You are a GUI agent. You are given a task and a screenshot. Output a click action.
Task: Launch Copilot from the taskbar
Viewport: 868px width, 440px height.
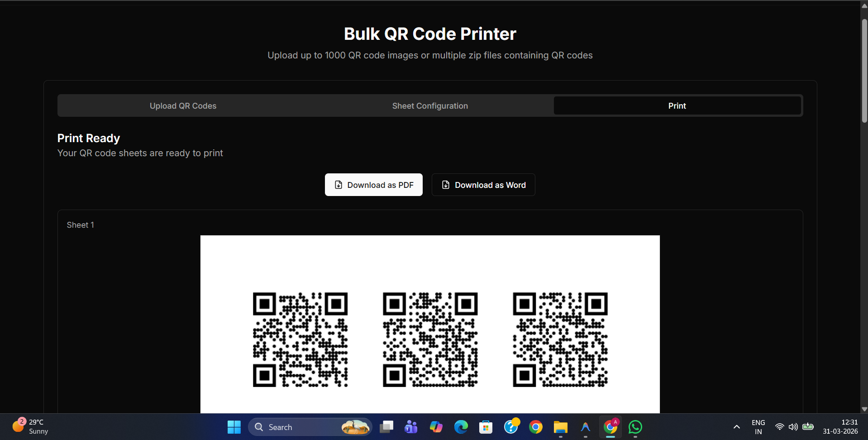coord(436,427)
